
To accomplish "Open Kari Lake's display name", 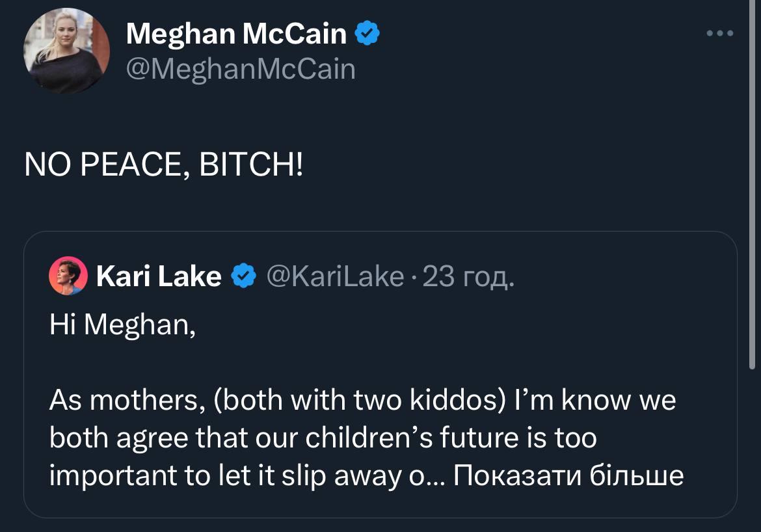I will tap(159, 277).
